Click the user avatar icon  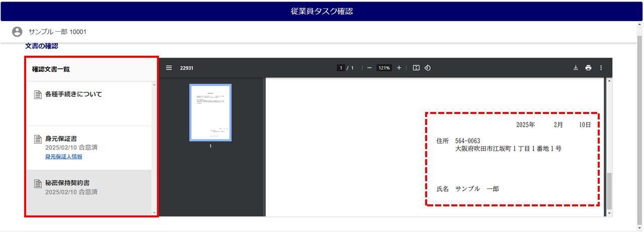(x=17, y=32)
